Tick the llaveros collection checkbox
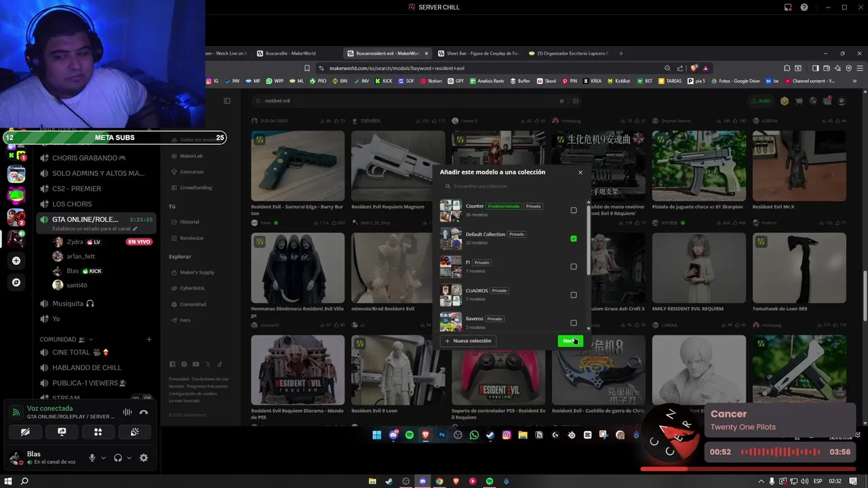Viewport: 868px width, 488px height. [574, 323]
